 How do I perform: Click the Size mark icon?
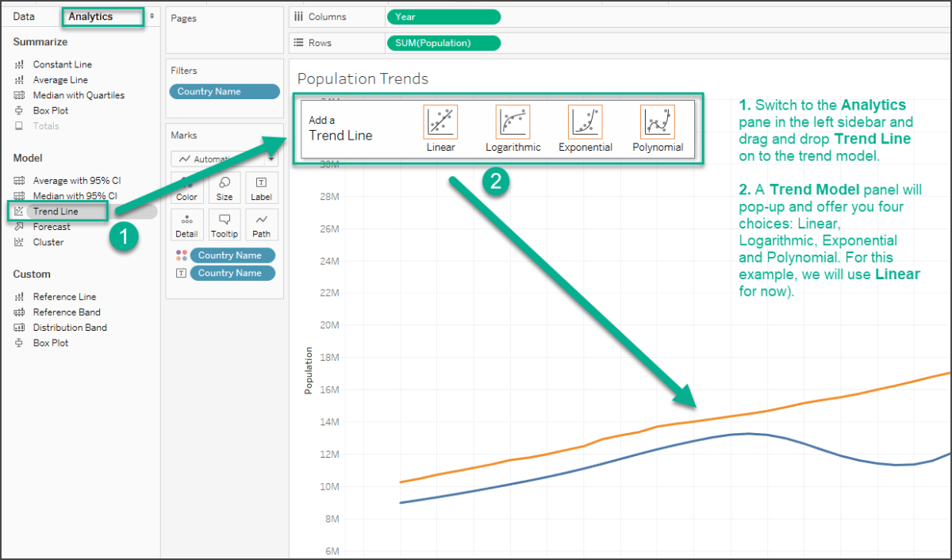click(225, 187)
